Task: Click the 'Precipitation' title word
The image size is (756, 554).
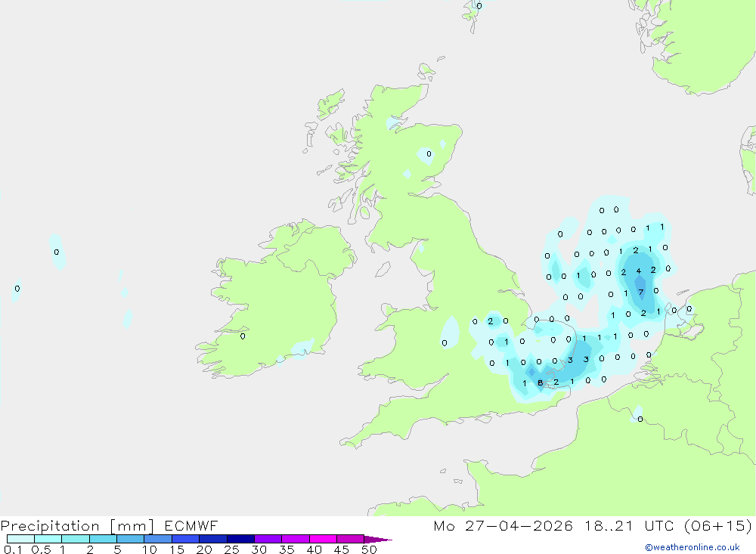Action: tap(50, 525)
